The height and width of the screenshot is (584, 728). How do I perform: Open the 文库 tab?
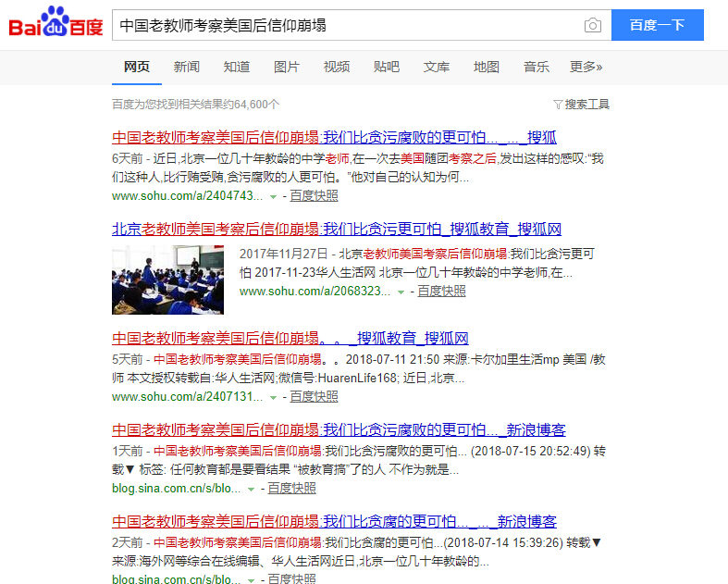point(437,67)
